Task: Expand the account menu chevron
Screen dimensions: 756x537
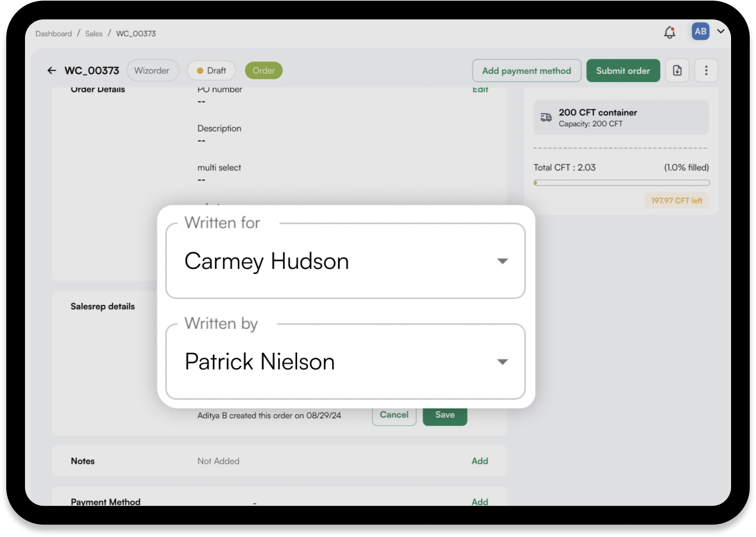Action: (721, 31)
